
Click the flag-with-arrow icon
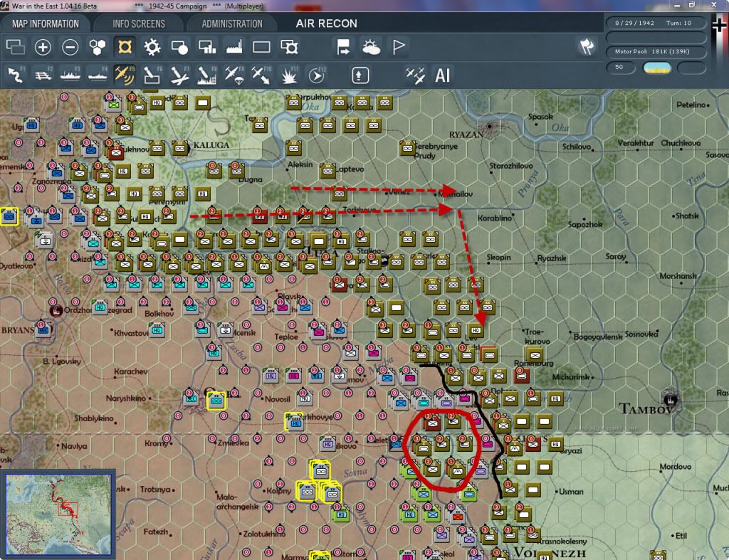(x=343, y=47)
